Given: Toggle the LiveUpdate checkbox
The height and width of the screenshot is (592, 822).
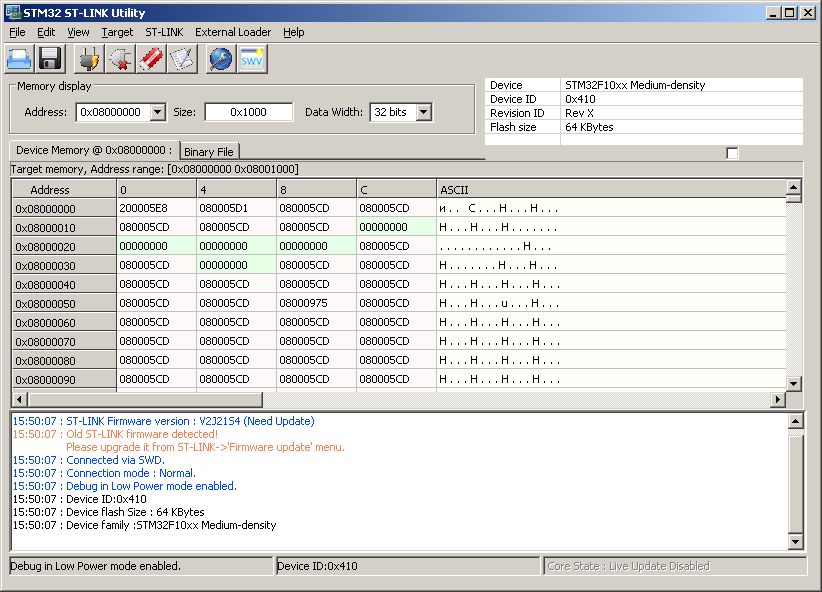Looking at the screenshot, I should click(732, 152).
